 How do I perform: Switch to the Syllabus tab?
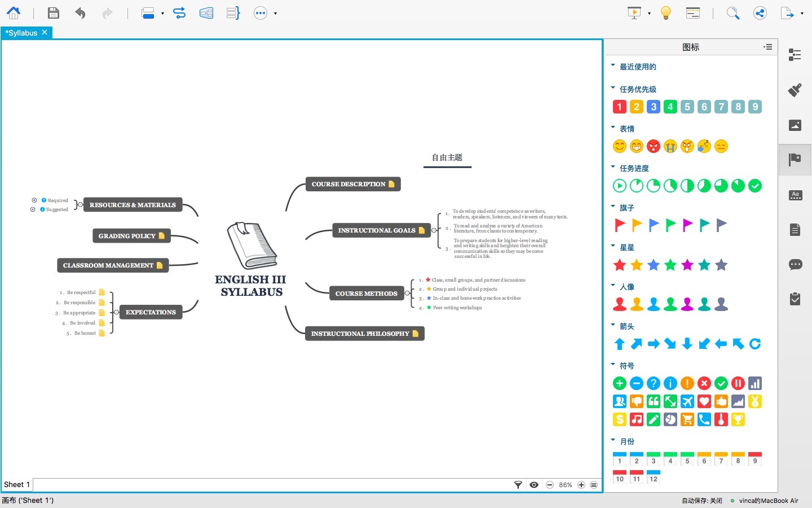pos(21,33)
